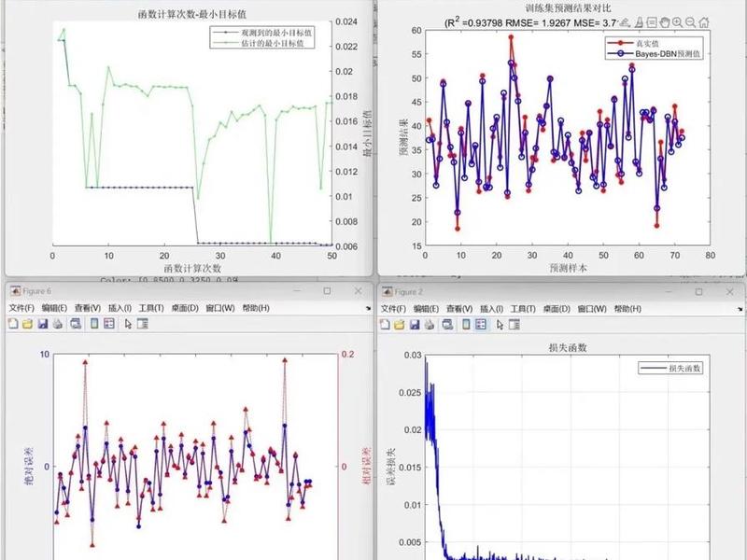747x560 pixels.
Task: Activate the axes Pan hand icon
Action: click(x=665, y=21)
